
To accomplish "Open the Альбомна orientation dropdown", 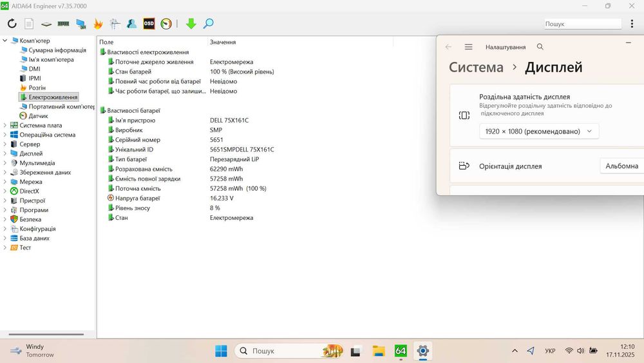I will [x=622, y=166].
